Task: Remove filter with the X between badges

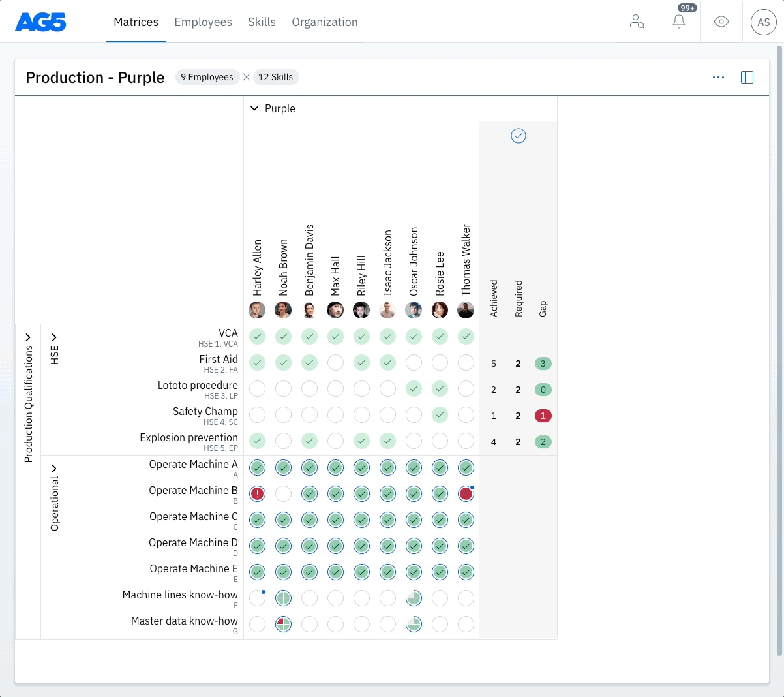Action: click(247, 77)
